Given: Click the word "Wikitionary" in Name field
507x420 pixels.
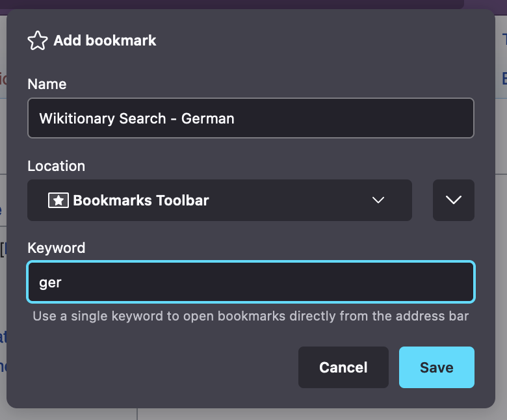Looking at the screenshot, I should click(x=73, y=118).
